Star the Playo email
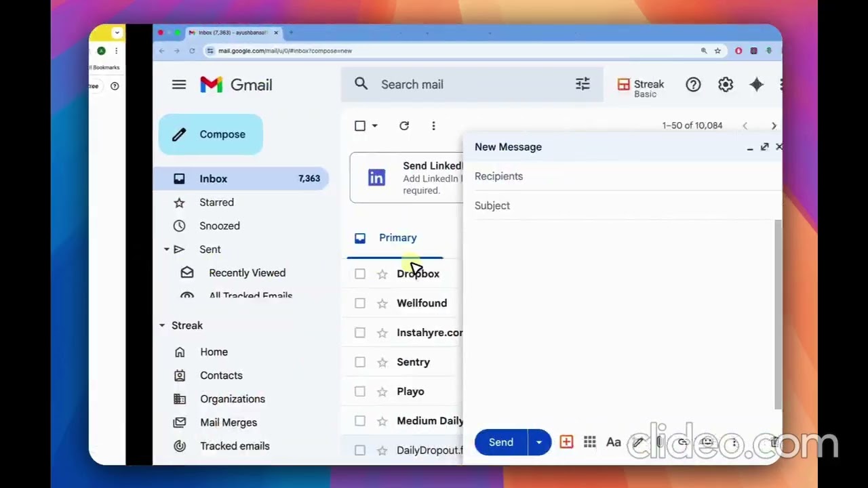This screenshot has height=488, width=868. tap(382, 392)
